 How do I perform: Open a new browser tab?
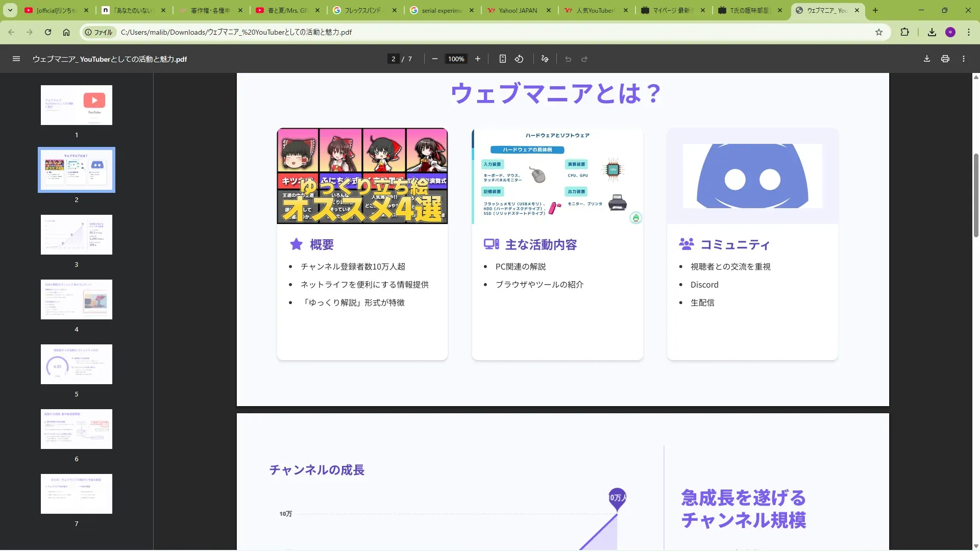[875, 10]
